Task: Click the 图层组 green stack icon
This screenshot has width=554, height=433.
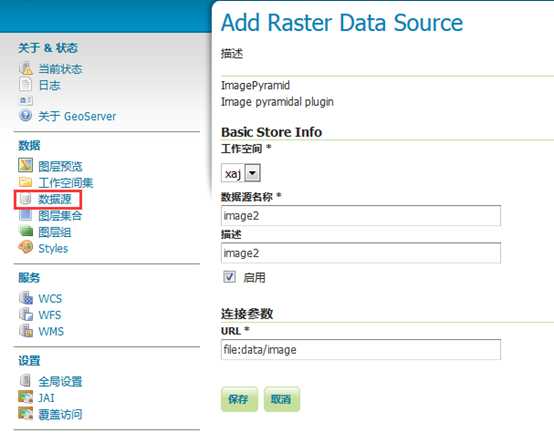Action: [x=25, y=231]
